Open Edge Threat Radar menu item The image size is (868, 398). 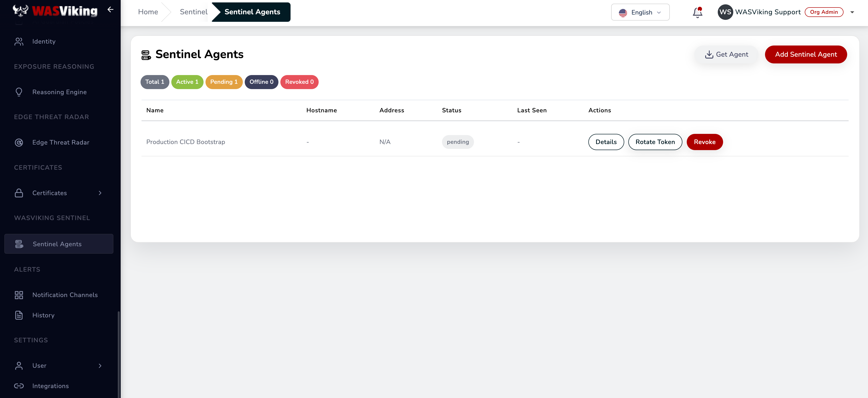(59, 142)
